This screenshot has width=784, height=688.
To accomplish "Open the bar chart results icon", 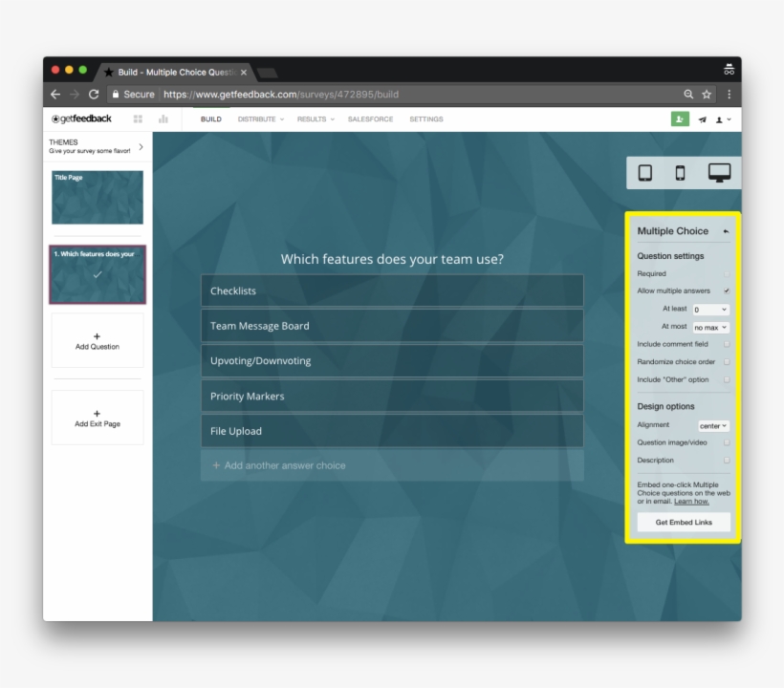I will click(163, 118).
